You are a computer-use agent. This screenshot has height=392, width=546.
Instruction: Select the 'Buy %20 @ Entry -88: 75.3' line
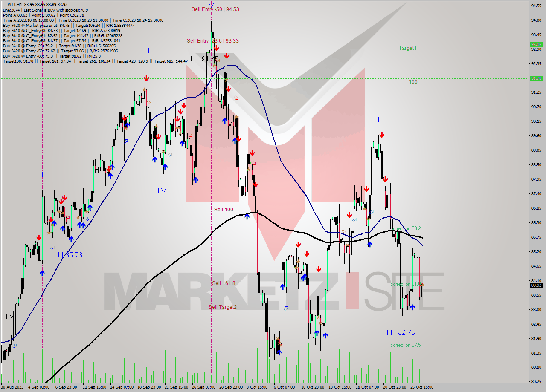(52, 56)
